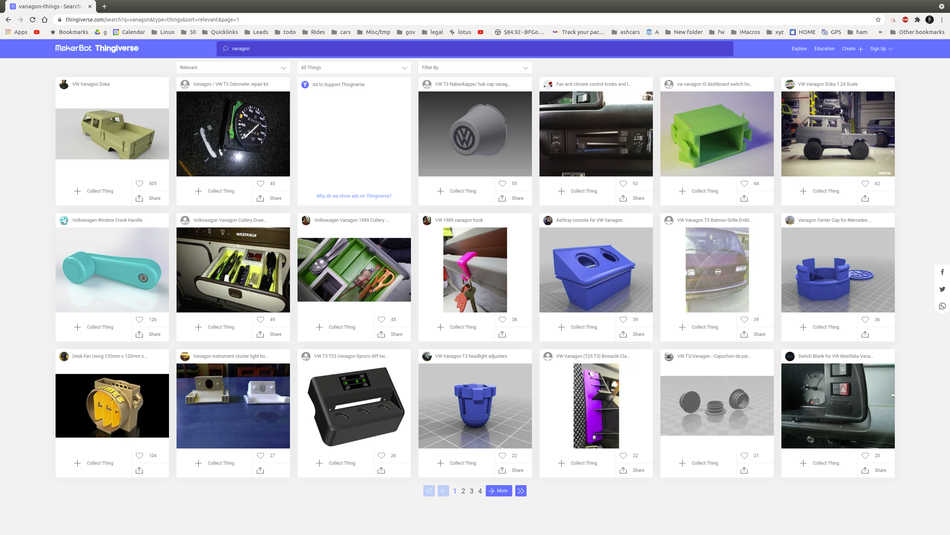Expand the Filter By dropdown

474,67
